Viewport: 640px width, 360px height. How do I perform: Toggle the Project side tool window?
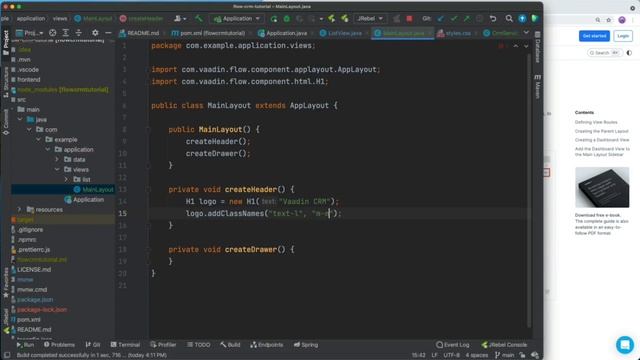(x=6, y=42)
